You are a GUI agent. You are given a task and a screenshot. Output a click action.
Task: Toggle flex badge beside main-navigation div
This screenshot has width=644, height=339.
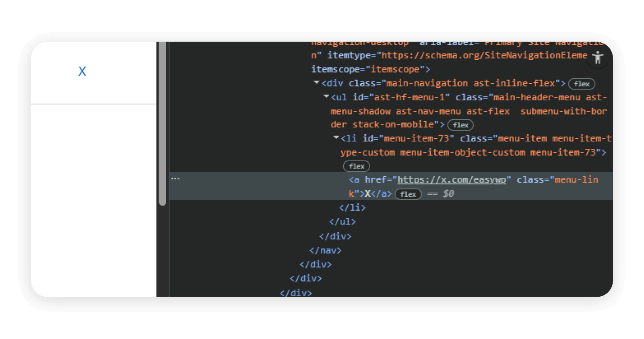coord(582,84)
